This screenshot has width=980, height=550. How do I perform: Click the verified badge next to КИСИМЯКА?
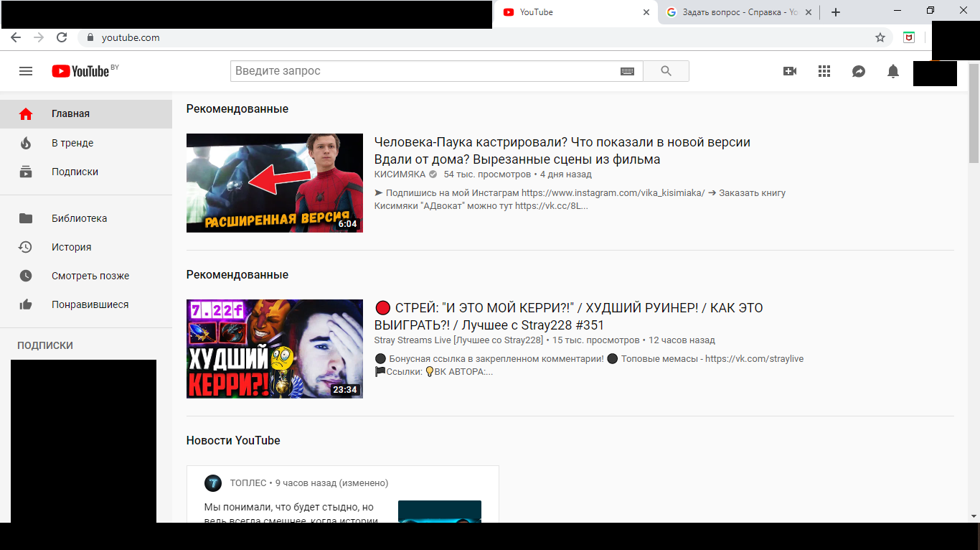(433, 174)
